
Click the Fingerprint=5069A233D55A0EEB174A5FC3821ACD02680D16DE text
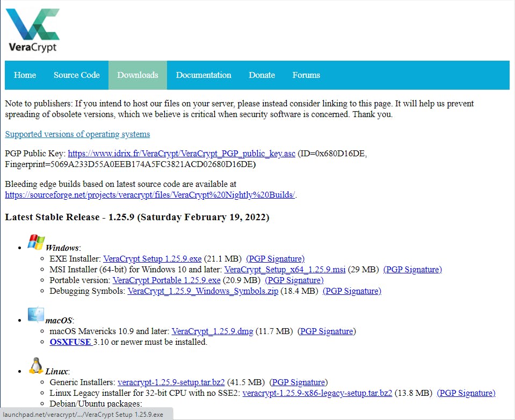[x=130, y=164]
